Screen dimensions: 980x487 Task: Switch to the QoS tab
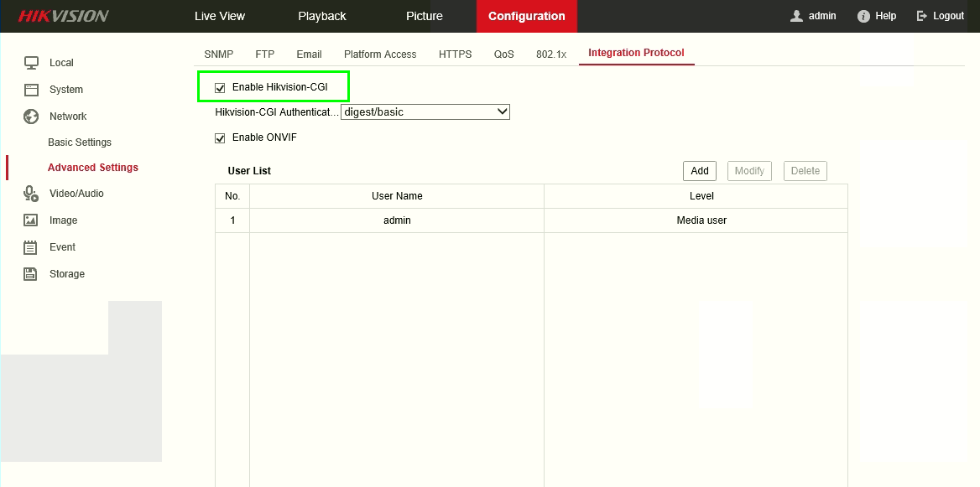(x=503, y=54)
